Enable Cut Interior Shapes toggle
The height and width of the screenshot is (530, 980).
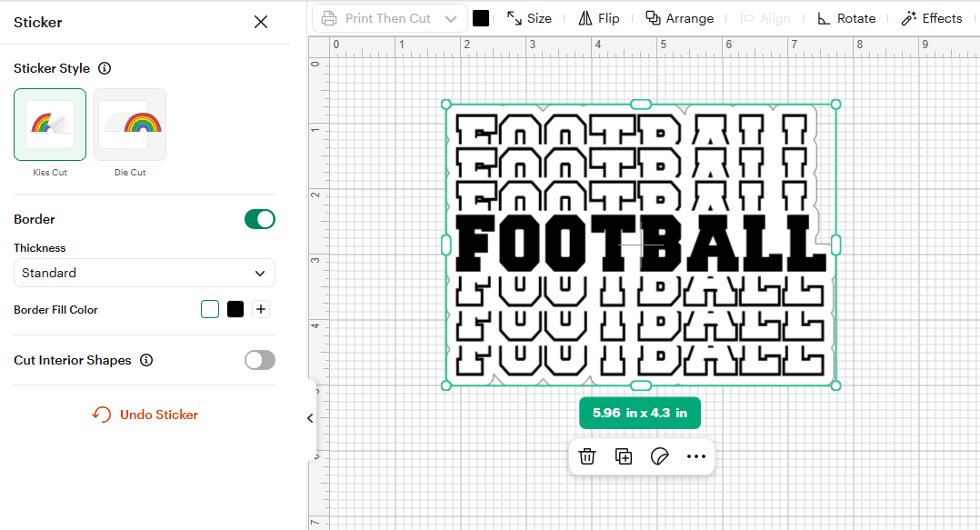pyautogui.click(x=260, y=360)
